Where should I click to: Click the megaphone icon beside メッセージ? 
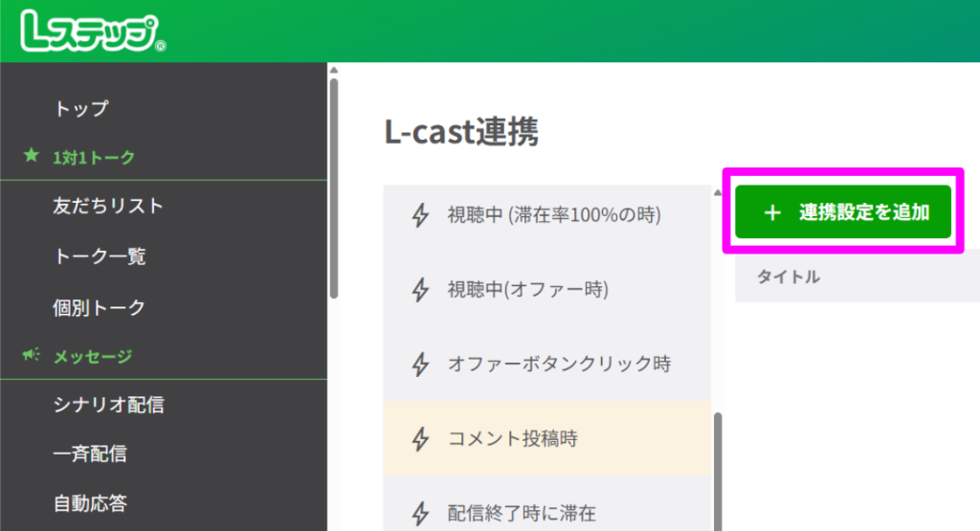(32, 355)
